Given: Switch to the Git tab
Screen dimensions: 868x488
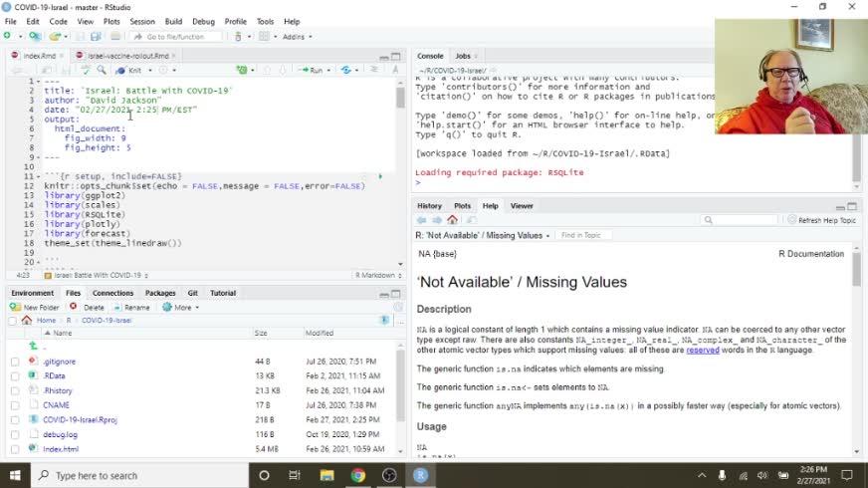Looking at the screenshot, I should click(x=193, y=293).
